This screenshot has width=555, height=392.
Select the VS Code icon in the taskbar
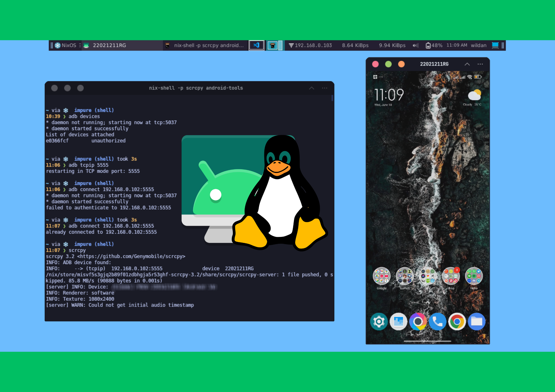click(256, 45)
